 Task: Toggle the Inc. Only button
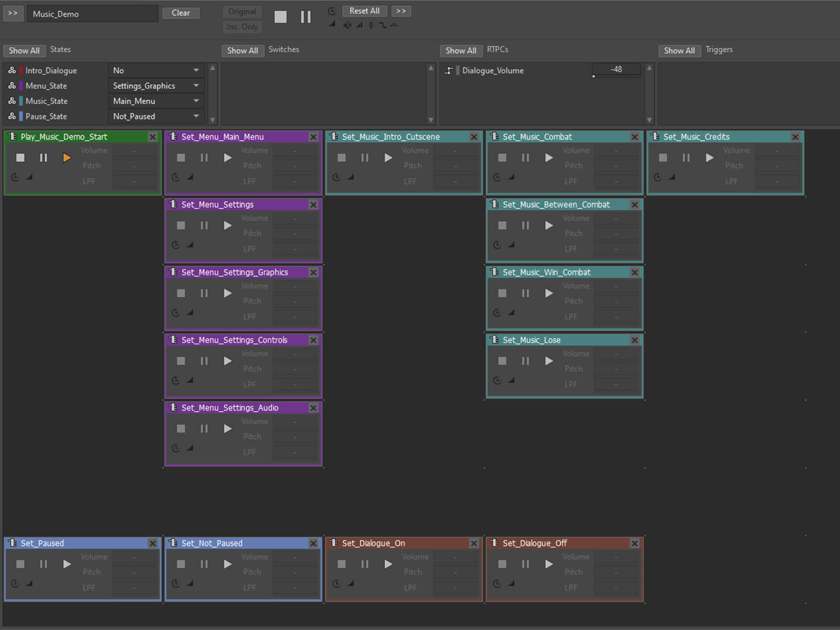click(x=242, y=27)
